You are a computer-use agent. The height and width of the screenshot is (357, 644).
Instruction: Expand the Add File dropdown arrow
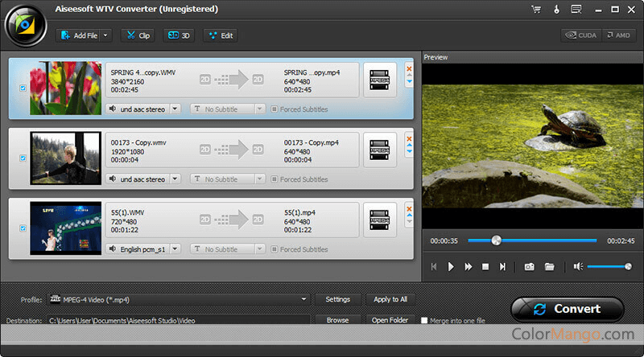[x=106, y=35]
